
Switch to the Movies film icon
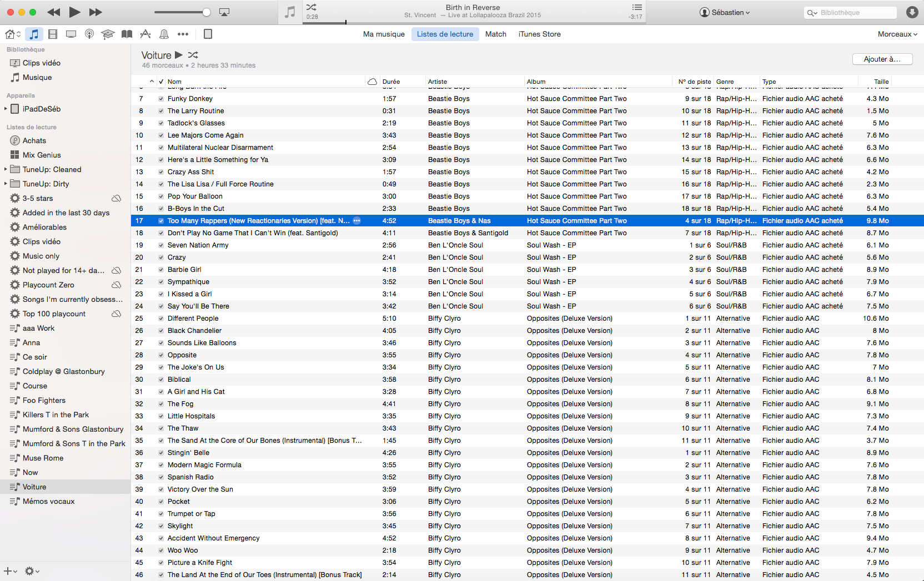tap(53, 34)
